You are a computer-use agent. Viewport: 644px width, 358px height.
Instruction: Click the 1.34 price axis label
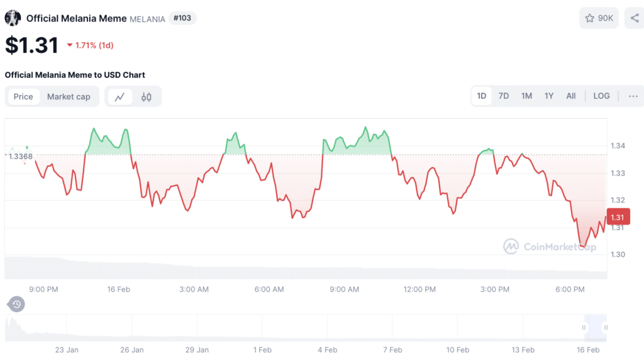point(618,145)
